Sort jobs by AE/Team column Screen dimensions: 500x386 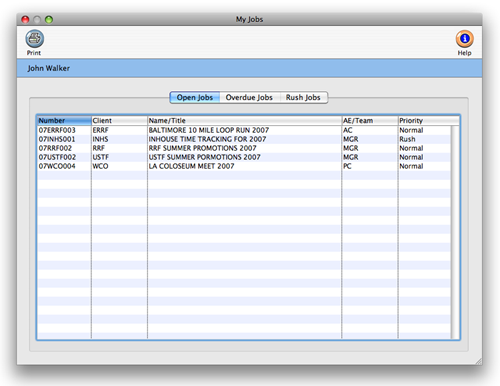click(x=370, y=120)
